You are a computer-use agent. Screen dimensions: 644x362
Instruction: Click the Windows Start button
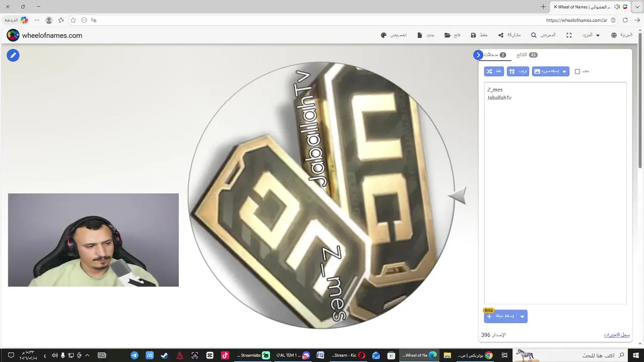pyautogui.click(x=636, y=355)
